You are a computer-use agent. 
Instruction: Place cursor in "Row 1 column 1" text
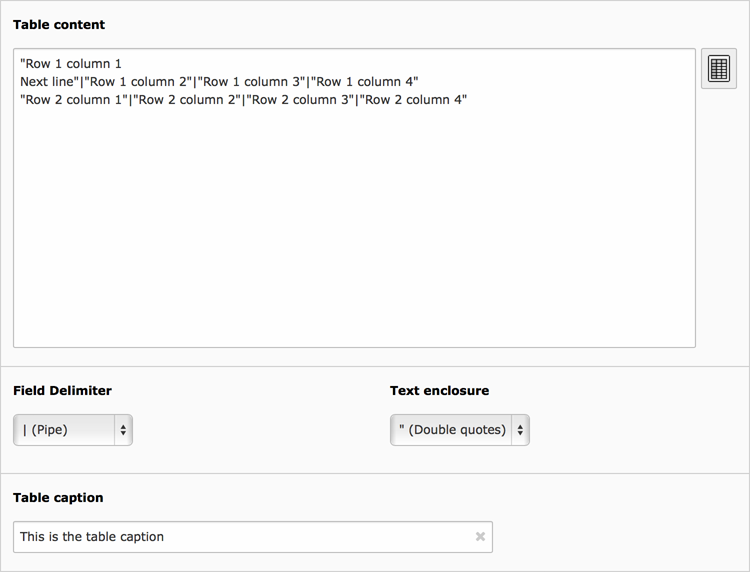[72, 64]
